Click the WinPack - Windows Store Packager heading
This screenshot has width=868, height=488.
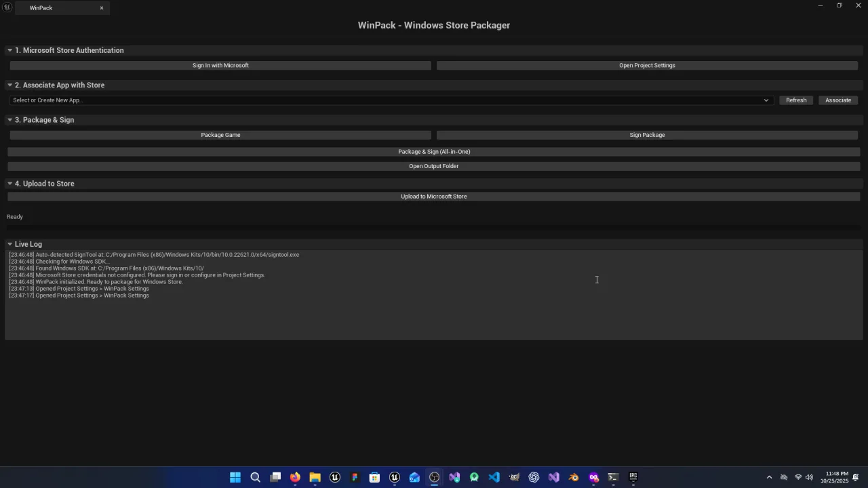(x=434, y=25)
